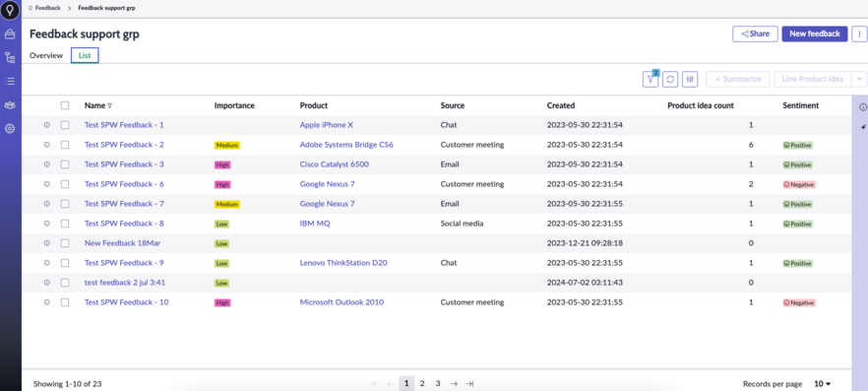Open the New Feedback 18Mar record

[122, 243]
